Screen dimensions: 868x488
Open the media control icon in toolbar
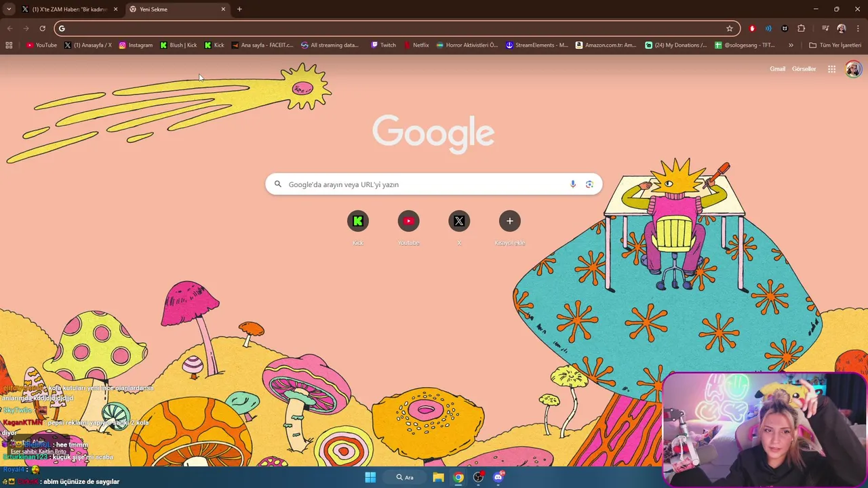pyautogui.click(x=825, y=28)
